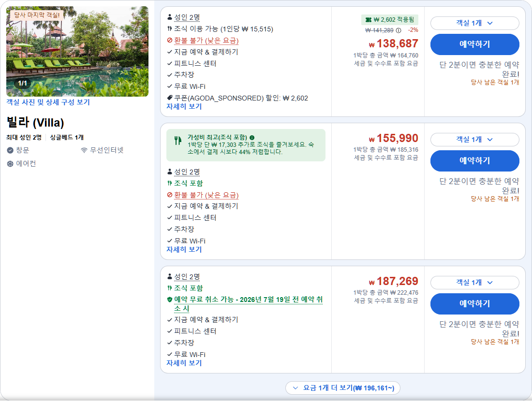Click the free cancellation shield icon
This screenshot has width=532, height=401.
point(170,300)
